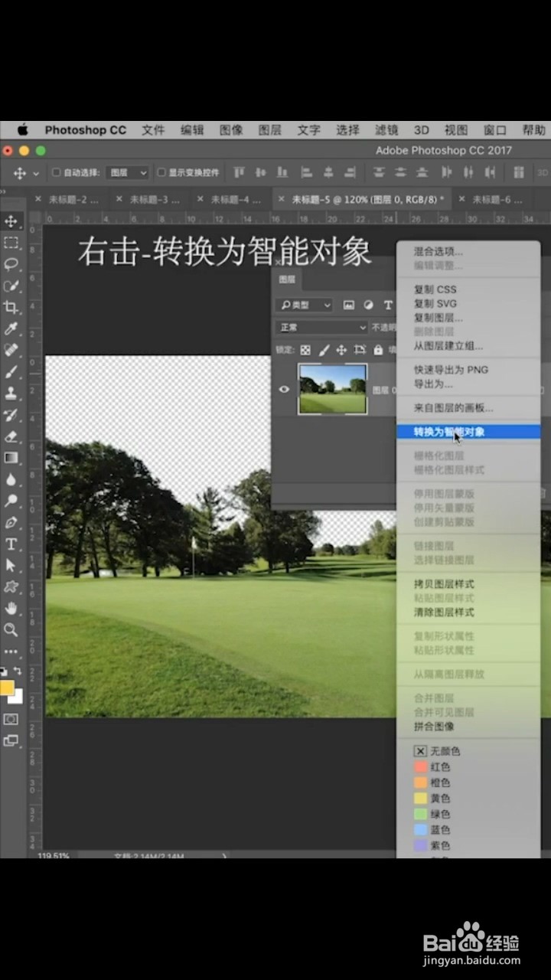
Task: Click the adjustment layer filter icon in Layers panel
Action: point(368,305)
